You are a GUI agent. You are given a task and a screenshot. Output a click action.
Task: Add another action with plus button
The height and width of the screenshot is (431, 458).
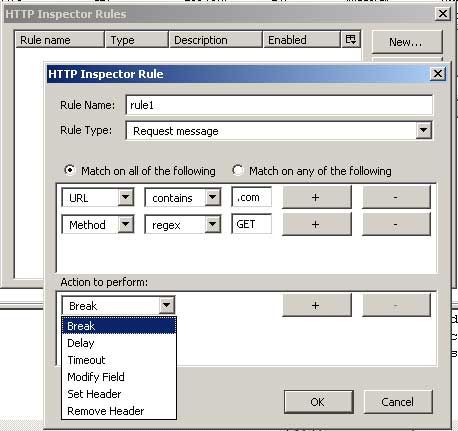[317, 305]
